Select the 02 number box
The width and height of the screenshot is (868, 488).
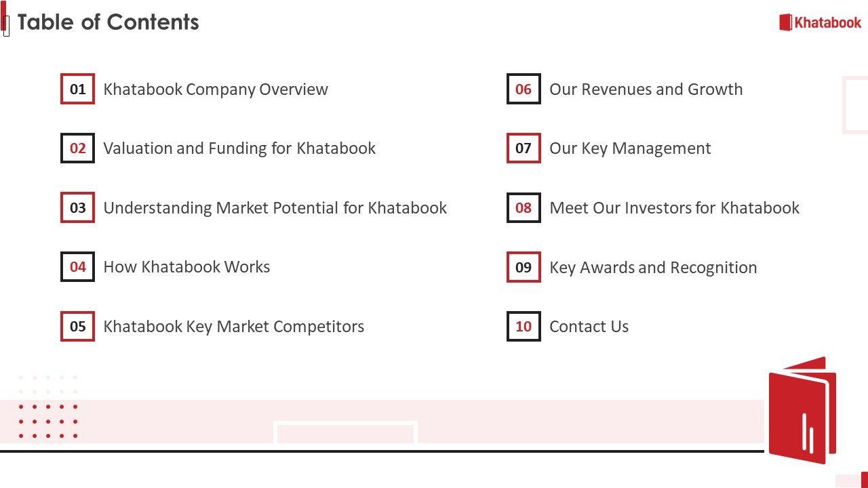[77, 148]
